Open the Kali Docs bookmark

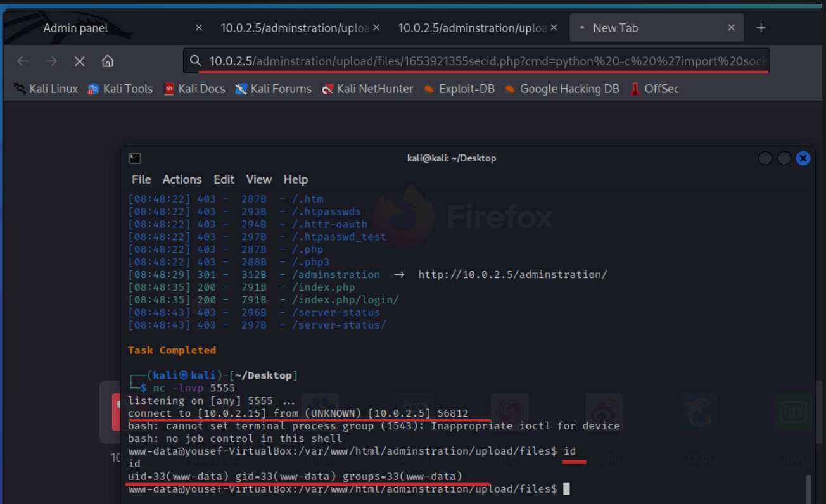coord(194,89)
